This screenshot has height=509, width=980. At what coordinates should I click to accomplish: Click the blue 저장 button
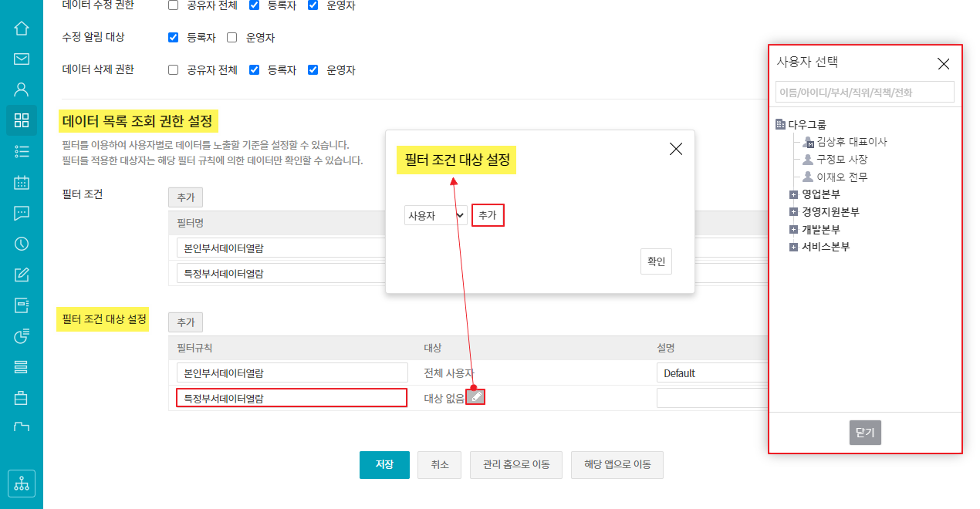coord(384,465)
